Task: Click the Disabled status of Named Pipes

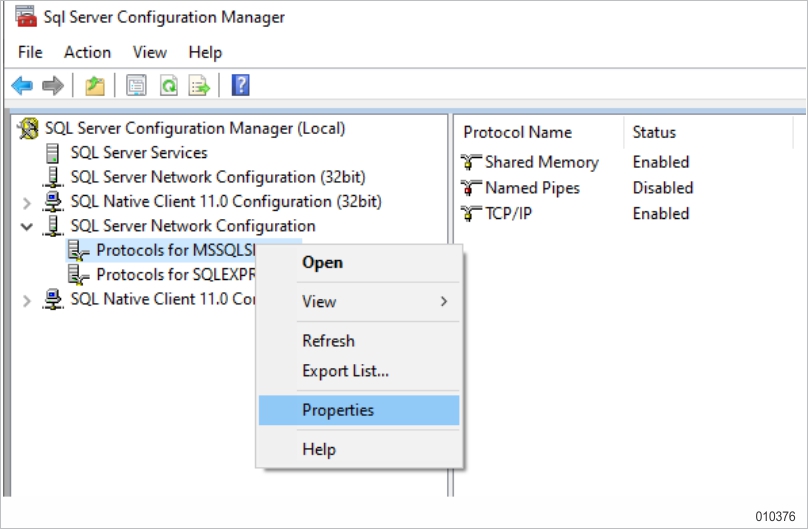Action: point(663,188)
